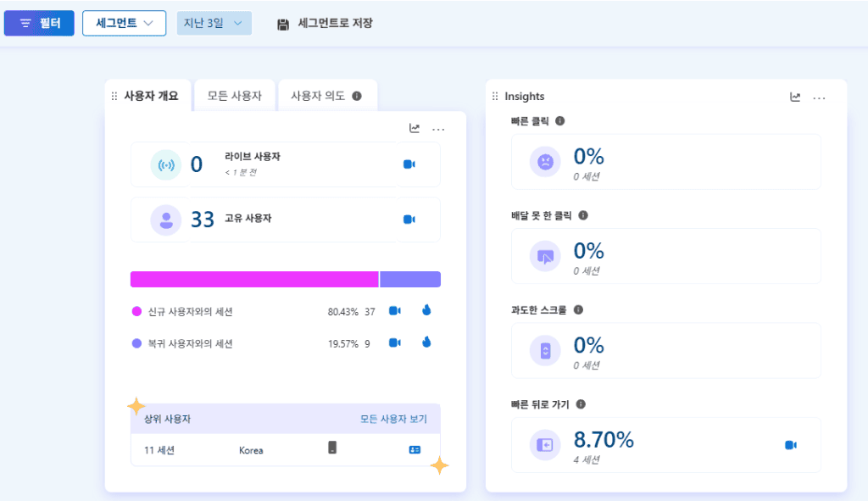Click 복귀 사용자와의 세션 label
Screen dimensions: 868x501
[x=190, y=344]
